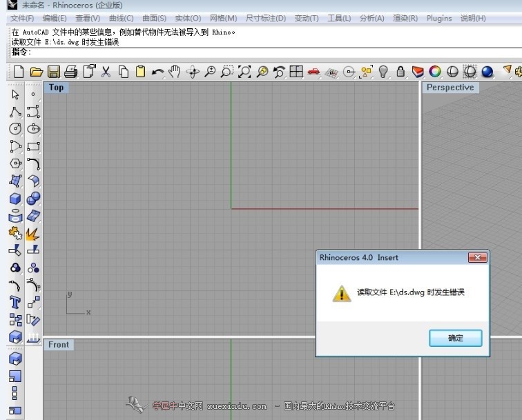Close the Rhinoceros 4.0 Insert dialog
Screen dimensions: 522x420
[478, 257]
